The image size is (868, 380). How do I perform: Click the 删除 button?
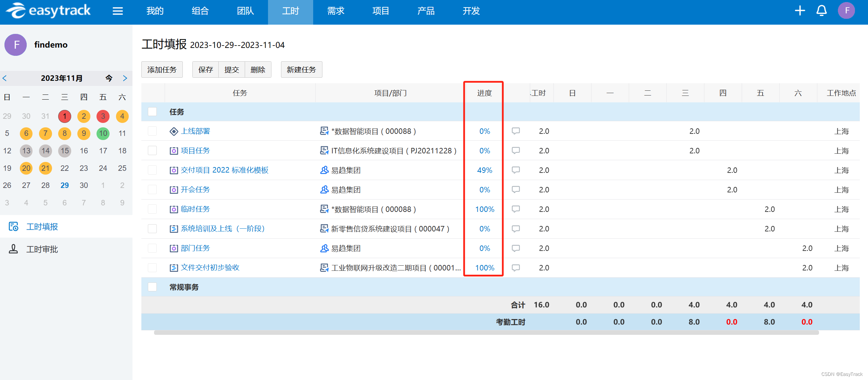tap(258, 69)
